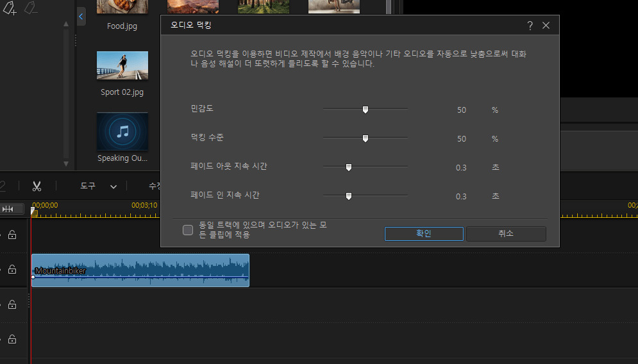Close the 오디오 덕킹 dialog

pos(546,26)
